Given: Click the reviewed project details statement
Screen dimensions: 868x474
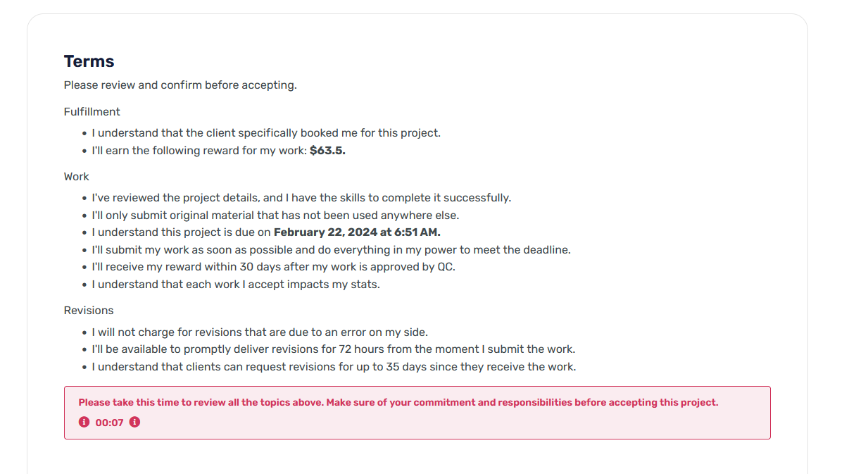Looking at the screenshot, I should (x=301, y=198).
